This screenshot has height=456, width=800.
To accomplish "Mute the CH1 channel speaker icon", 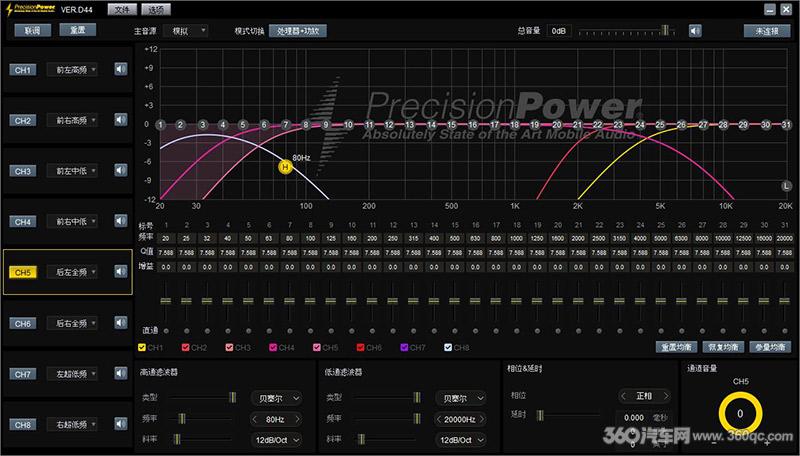I will (x=120, y=69).
